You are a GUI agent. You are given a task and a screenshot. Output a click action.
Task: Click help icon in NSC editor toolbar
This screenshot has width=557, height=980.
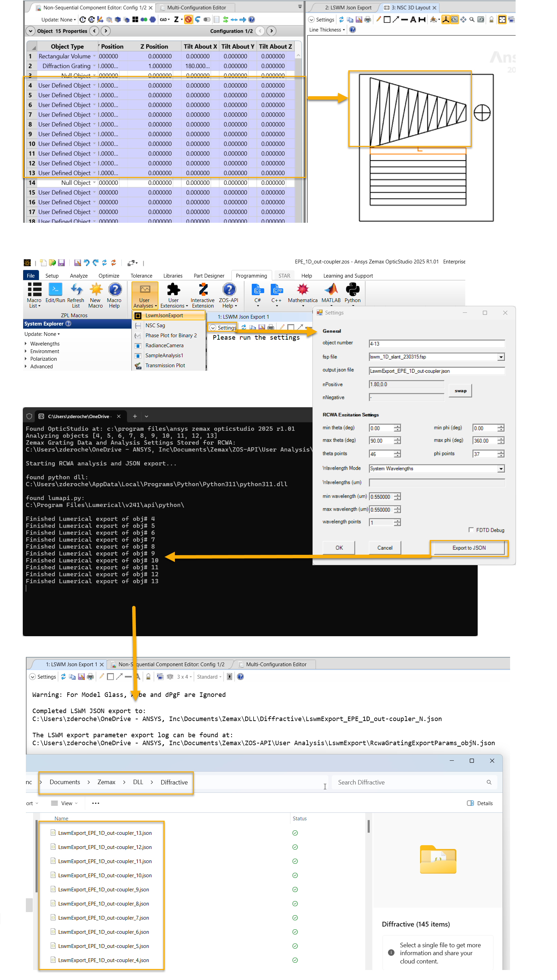(252, 19)
